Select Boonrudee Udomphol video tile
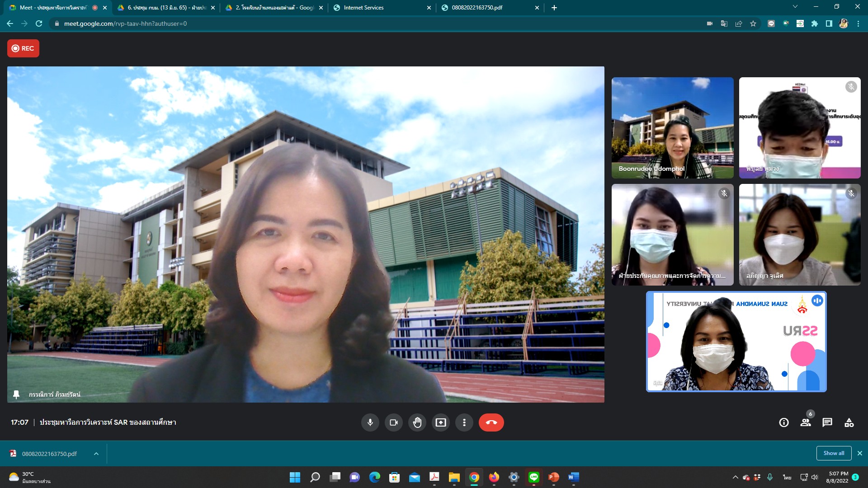The height and width of the screenshot is (488, 868). coord(672,128)
